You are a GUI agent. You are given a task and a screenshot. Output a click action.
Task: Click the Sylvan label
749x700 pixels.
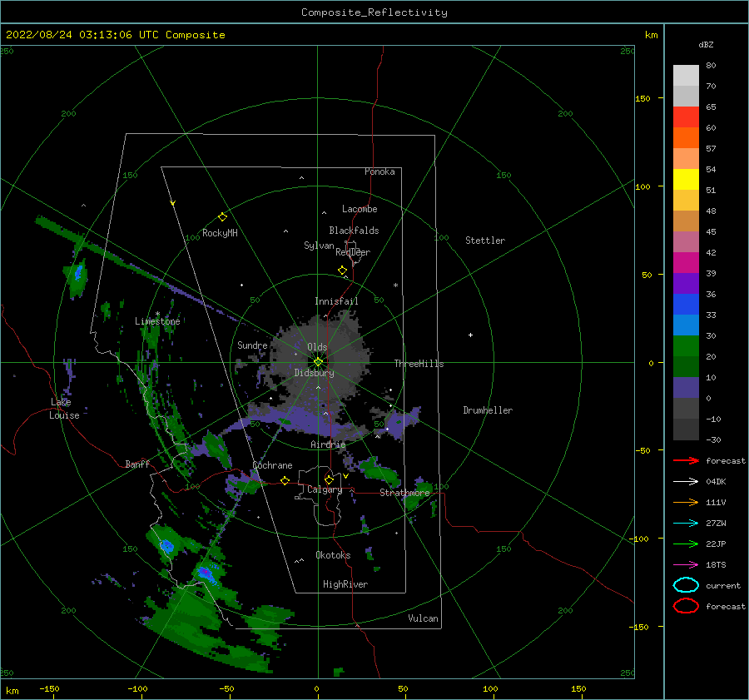tap(319, 246)
